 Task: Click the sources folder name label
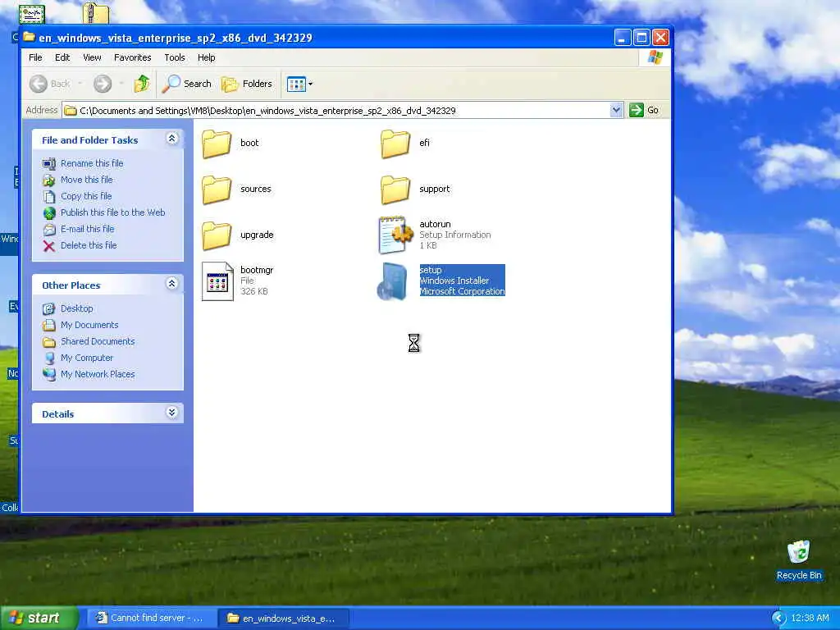256,189
